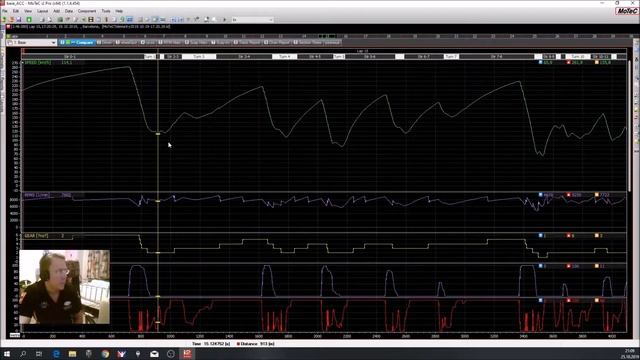
Task: Open Windows taskbar search
Action: tap(23, 354)
